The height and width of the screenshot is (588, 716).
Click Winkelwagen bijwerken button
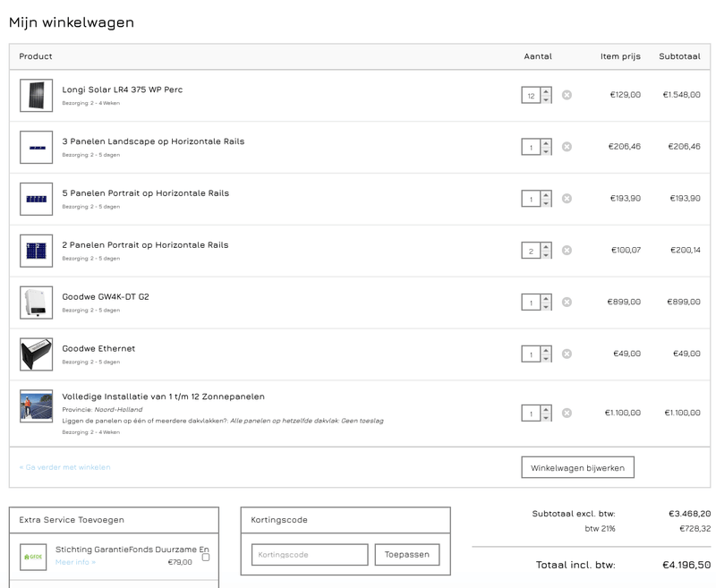(x=577, y=467)
